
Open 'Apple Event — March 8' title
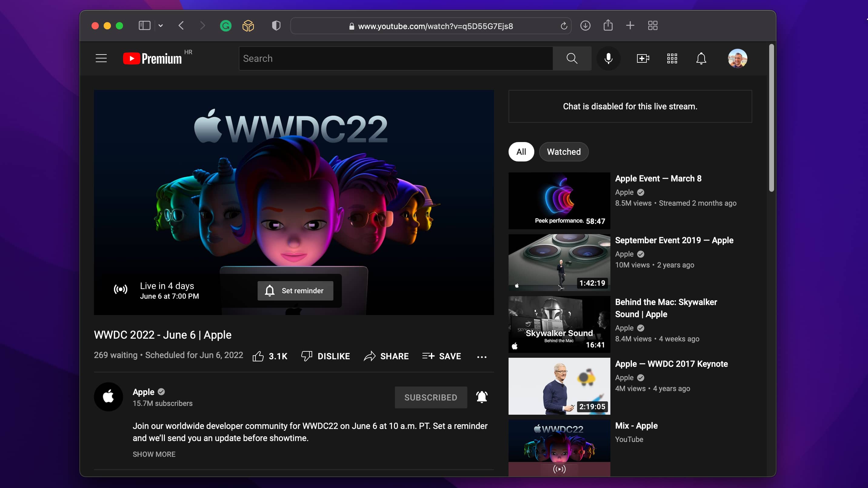658,178
